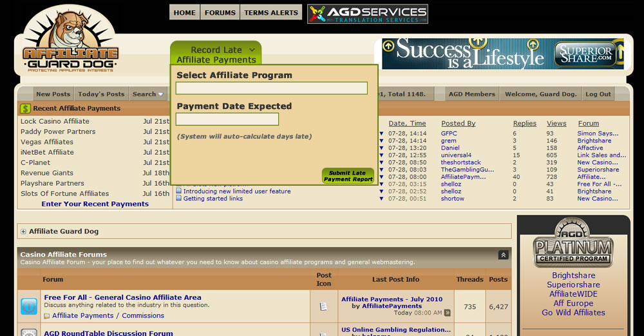
Task: Open Today's Posts in the navbar
Action: click(101, 94)
